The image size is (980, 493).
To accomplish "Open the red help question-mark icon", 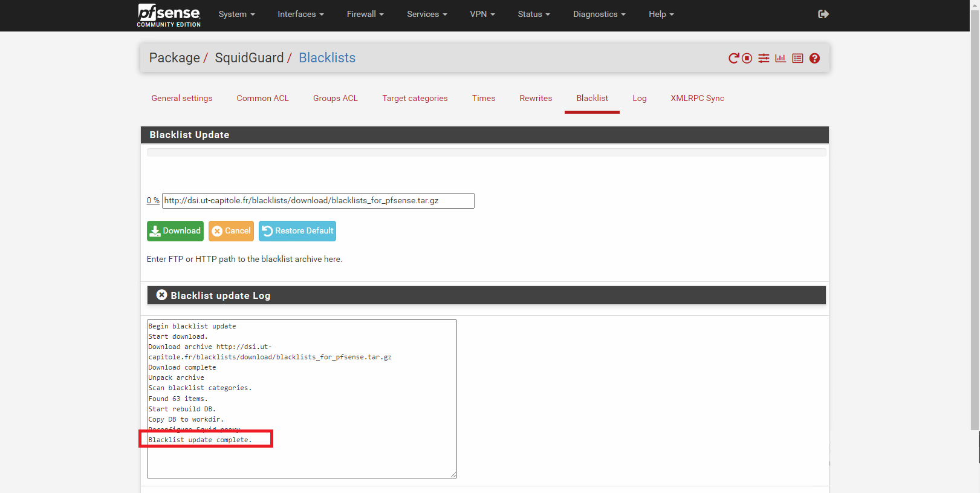I will [x=814, y=58].
